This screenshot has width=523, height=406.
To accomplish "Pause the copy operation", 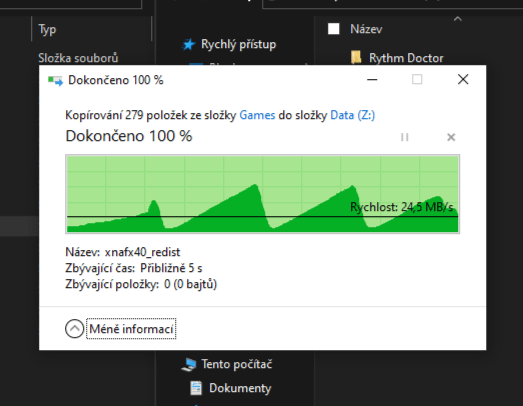I will point(405,137).
